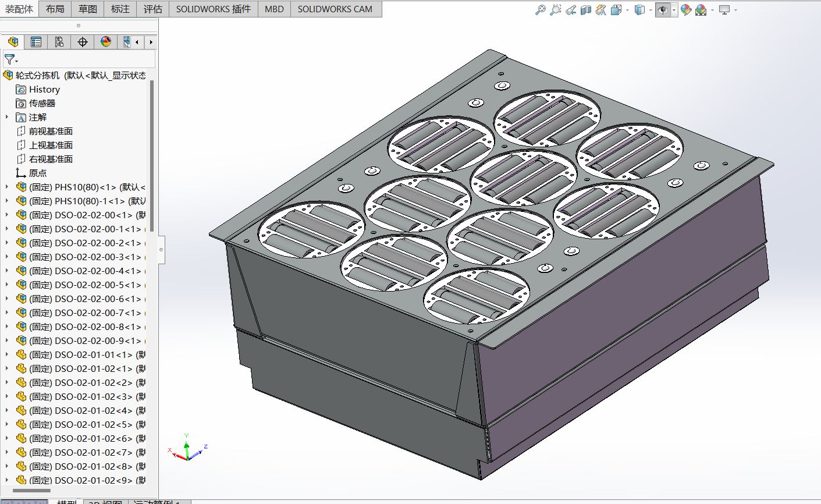Expand the PHS10(80)-1<1> component node

(7, 201)
